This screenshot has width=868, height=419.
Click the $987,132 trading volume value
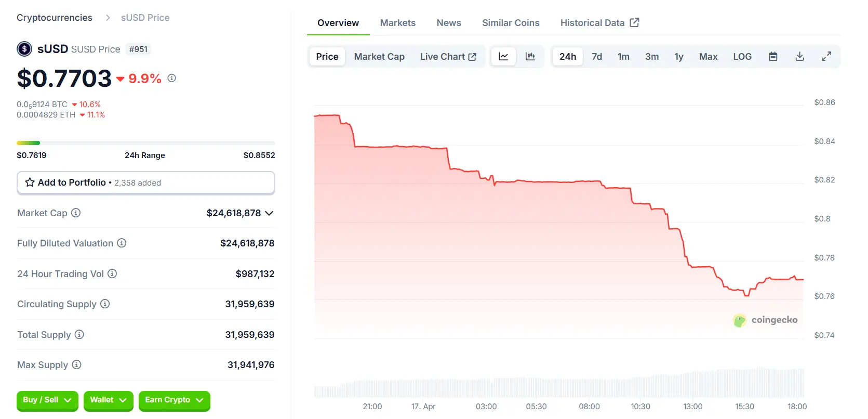(255, 273)
